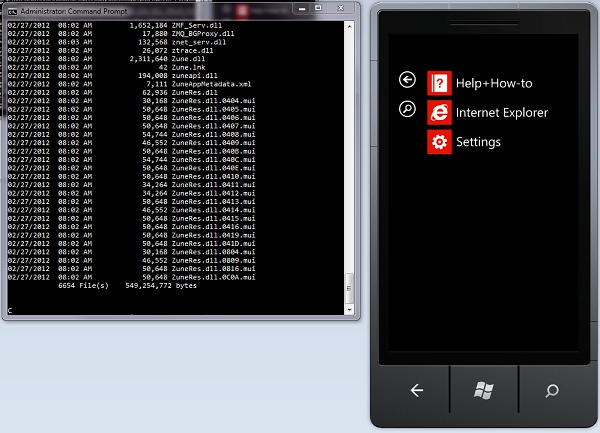The height and width of the screenshot is (433, 600).
Task: Click the ZuneRes.dll.041D.mui file name
Action: (214, 244)
